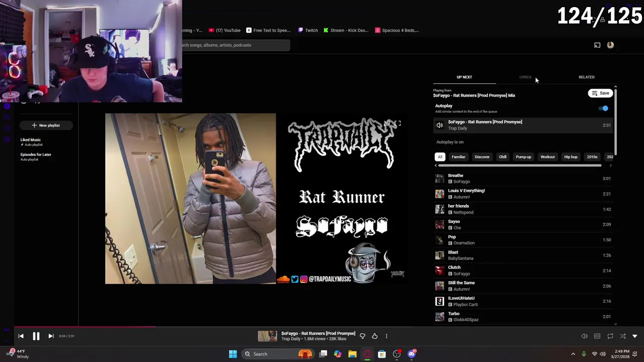Viewport: 644px width, 362px height.
Task: Select the Chill filter chip
Action: click(503, 157)
